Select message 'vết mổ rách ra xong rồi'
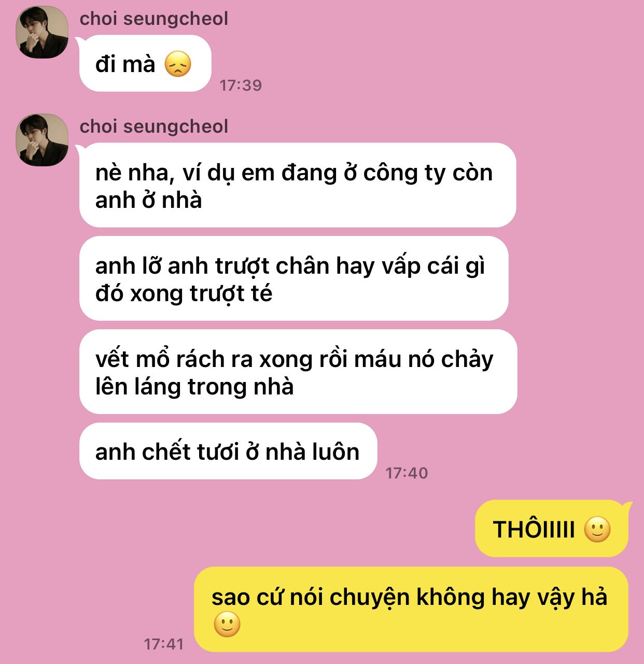Viewport: 644px width, 664px height. click(298, 372)
